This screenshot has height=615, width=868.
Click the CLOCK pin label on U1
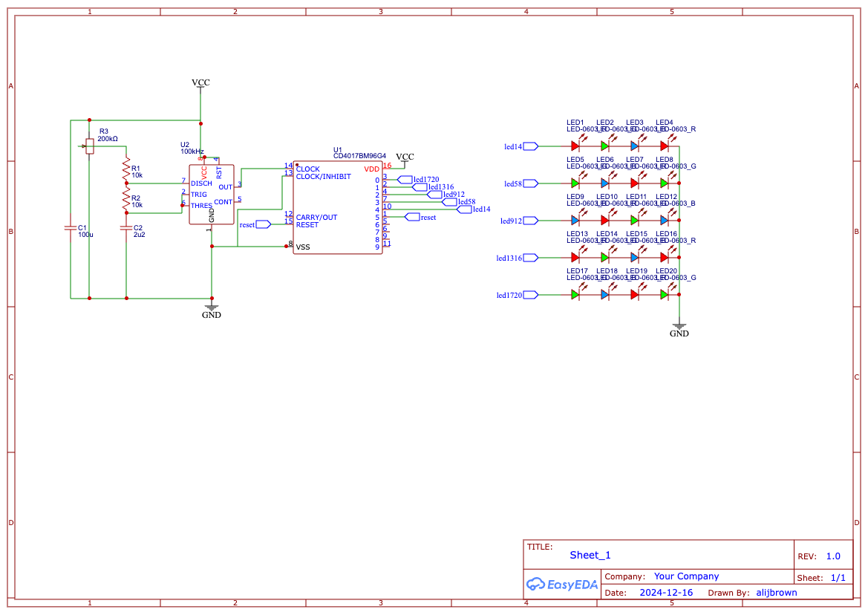pos(308,169)
